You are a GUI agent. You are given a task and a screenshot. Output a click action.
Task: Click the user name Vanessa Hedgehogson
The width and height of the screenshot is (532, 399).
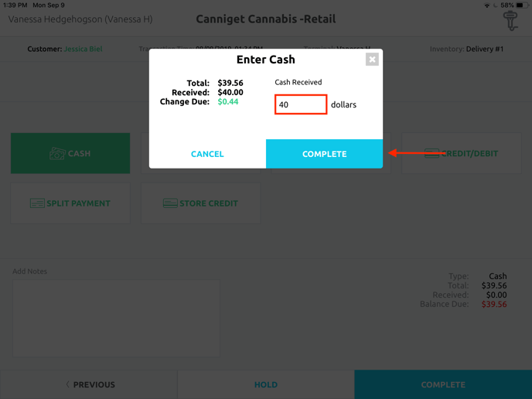(80, 19)
